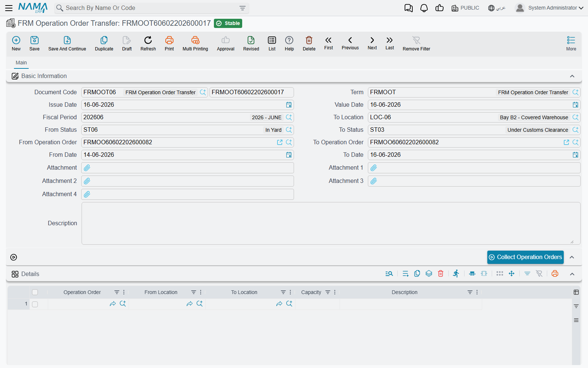588x368 pixels.
Task: Delete selected detail lines (trash icon)
Action: 441,273
